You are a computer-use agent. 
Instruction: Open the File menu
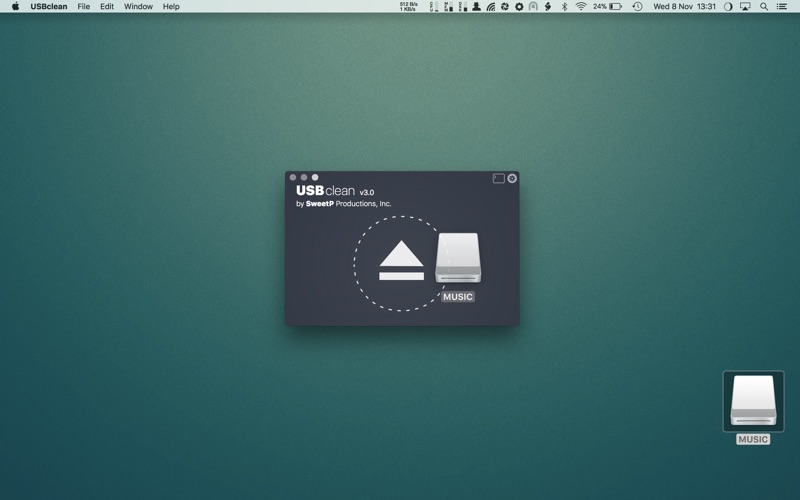coord(84,6)
